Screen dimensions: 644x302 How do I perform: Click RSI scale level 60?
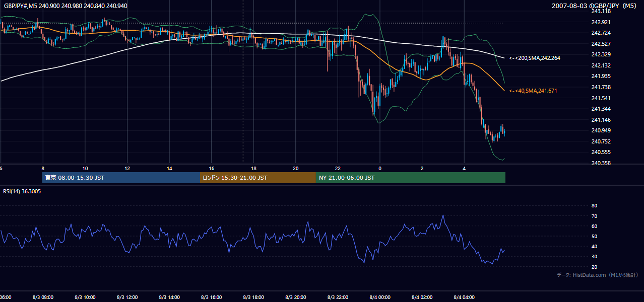[594, 226]
